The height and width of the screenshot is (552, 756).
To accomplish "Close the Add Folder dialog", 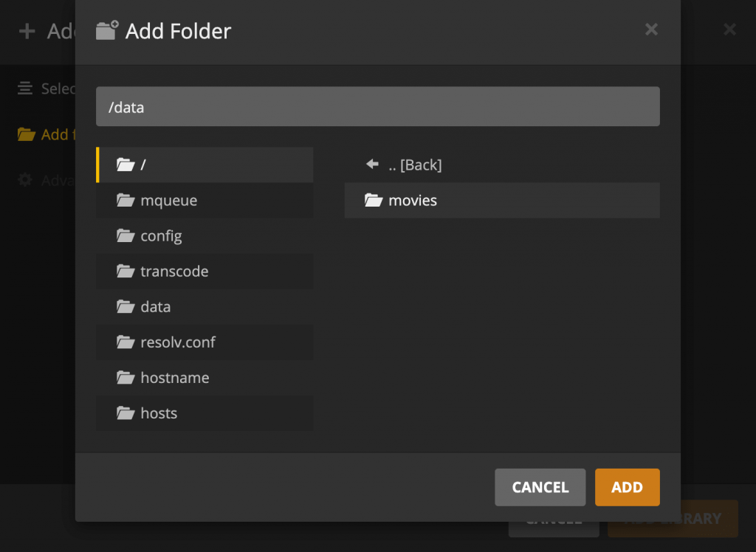I will 651,30.
